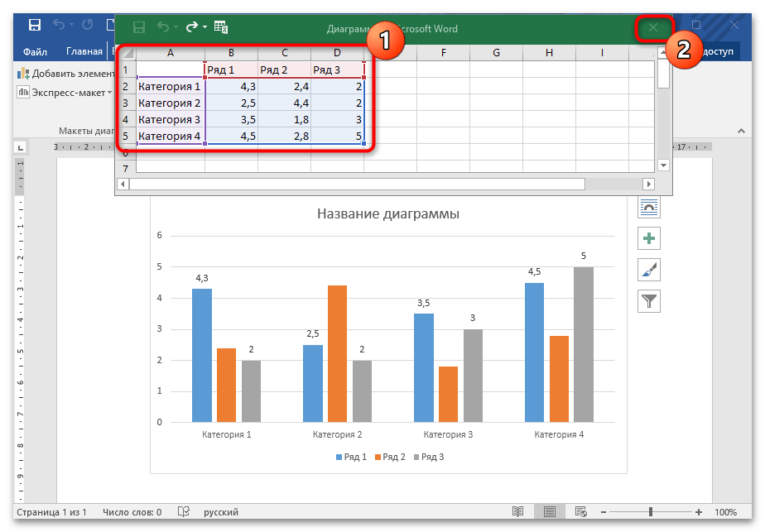
Task: Open the 100% zoom level dialog
Action: click(725, 512)
